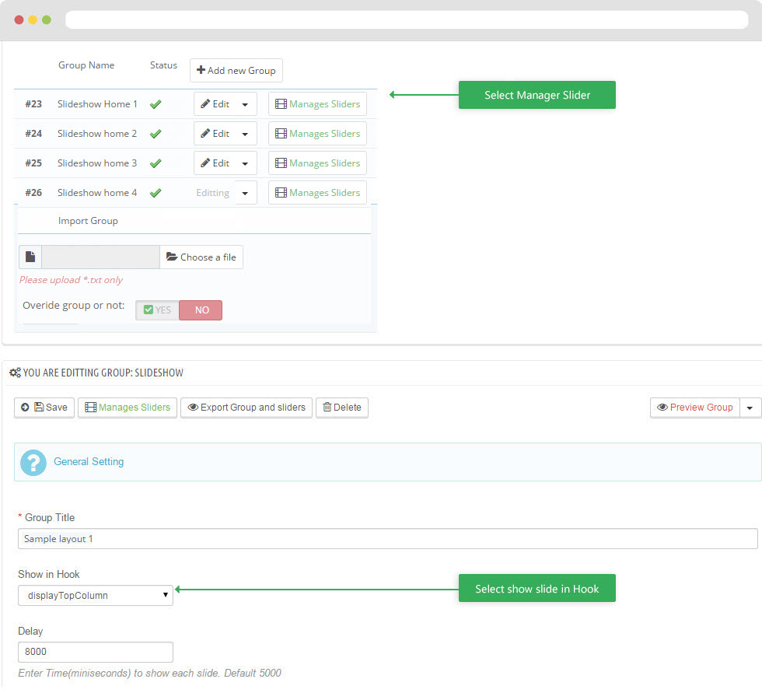Open the General Setting section
762x700 pixels.
point(89,462)
